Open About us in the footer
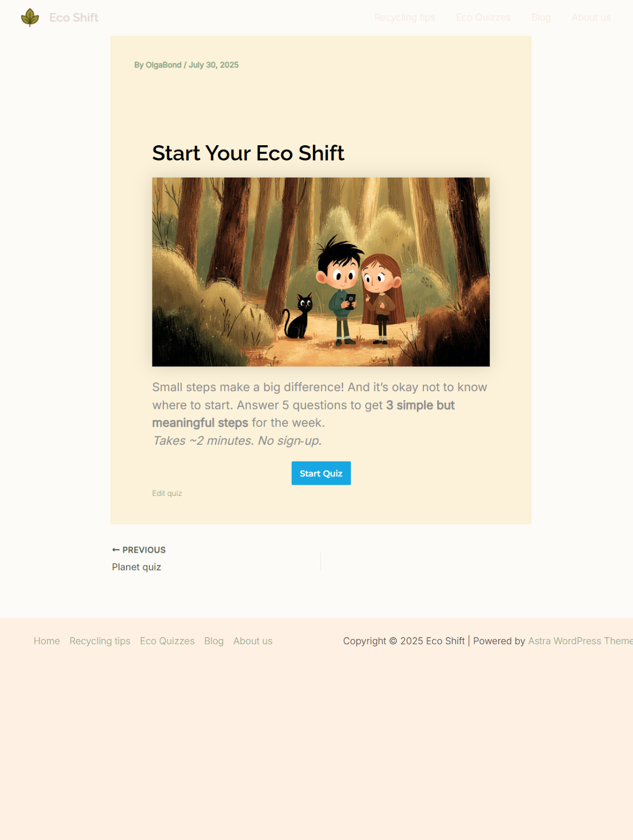This screenshot has height=840, width=633. click(x=253, y=641)
